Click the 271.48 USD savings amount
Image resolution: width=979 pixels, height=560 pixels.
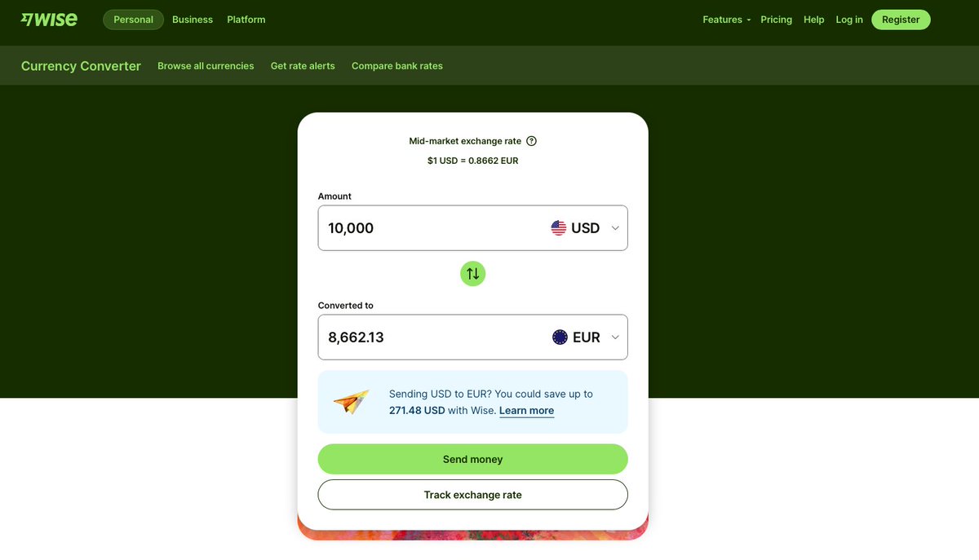[x=417, y=411]
